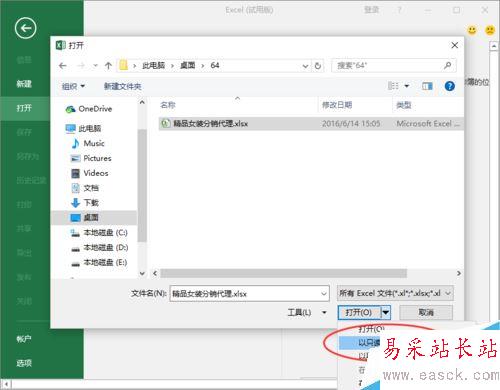
Task: Open recent locations dropdown arrow
Action: pyautogui.click(x=95, y=66)
